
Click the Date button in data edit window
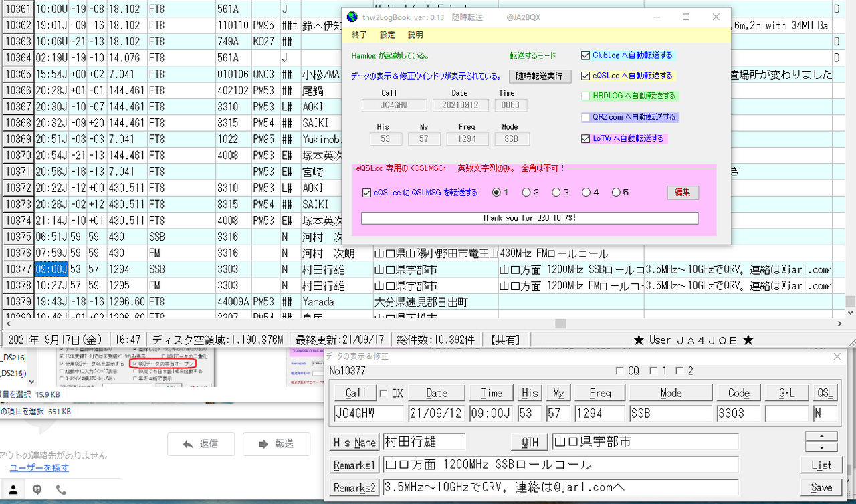click(437, 393)
